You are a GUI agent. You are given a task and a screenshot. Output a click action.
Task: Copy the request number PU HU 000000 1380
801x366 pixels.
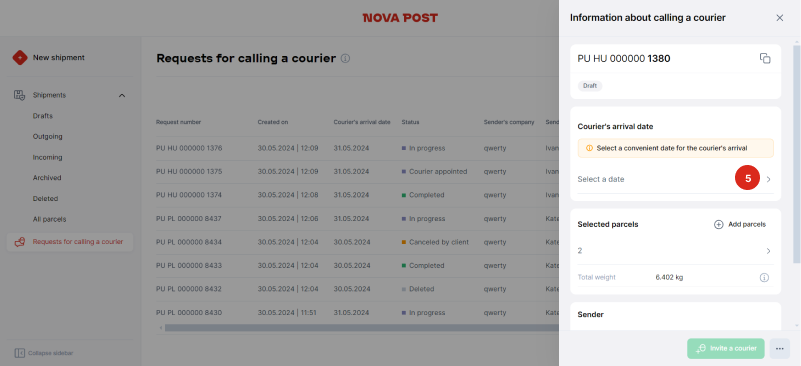click(x=765, y=58)
